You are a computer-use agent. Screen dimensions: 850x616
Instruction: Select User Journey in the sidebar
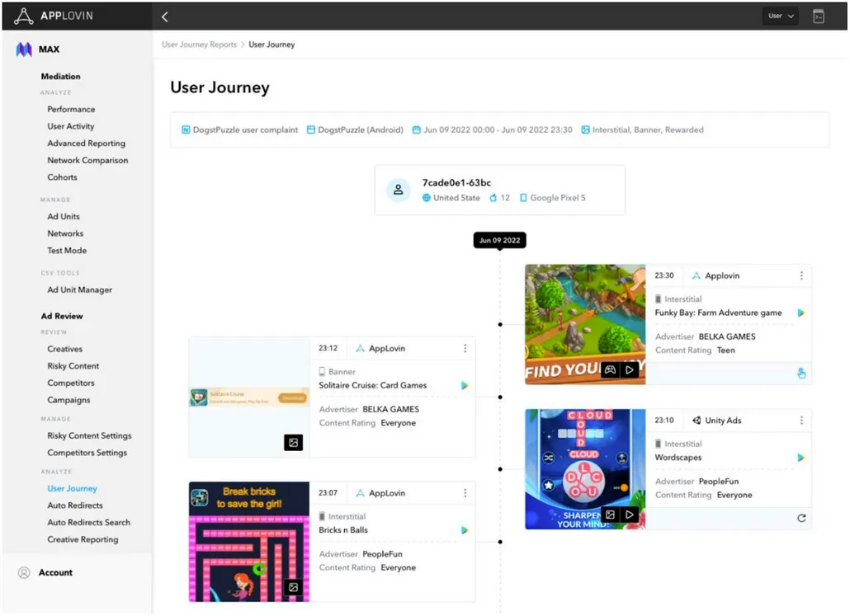tap(71, 488)
